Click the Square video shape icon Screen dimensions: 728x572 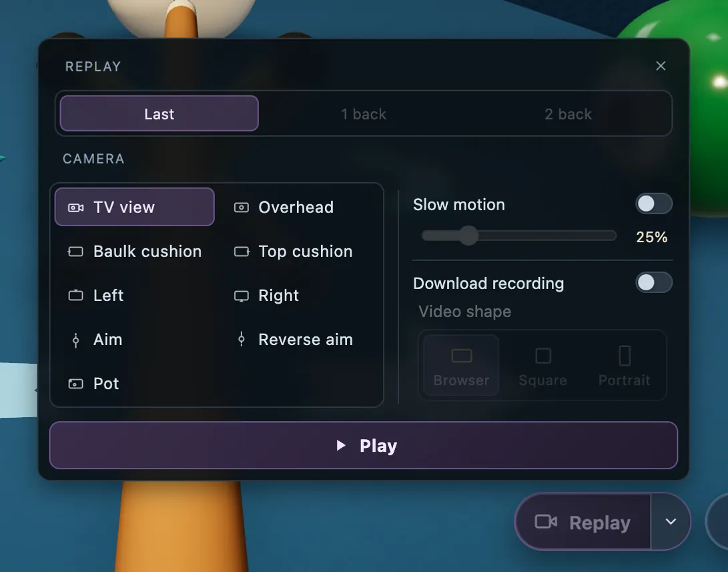[543, 356]
